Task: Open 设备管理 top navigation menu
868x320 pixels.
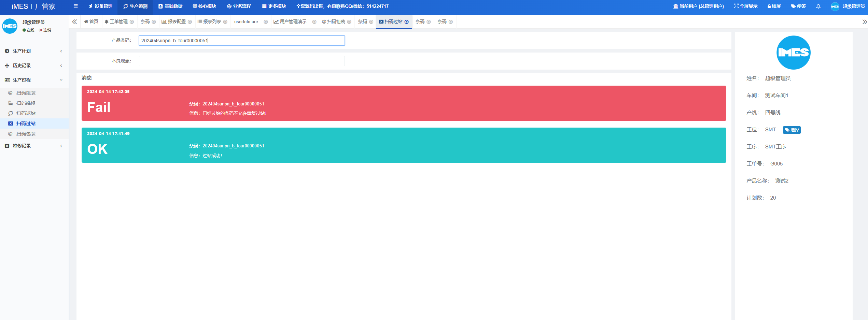Action: point(101,6)
